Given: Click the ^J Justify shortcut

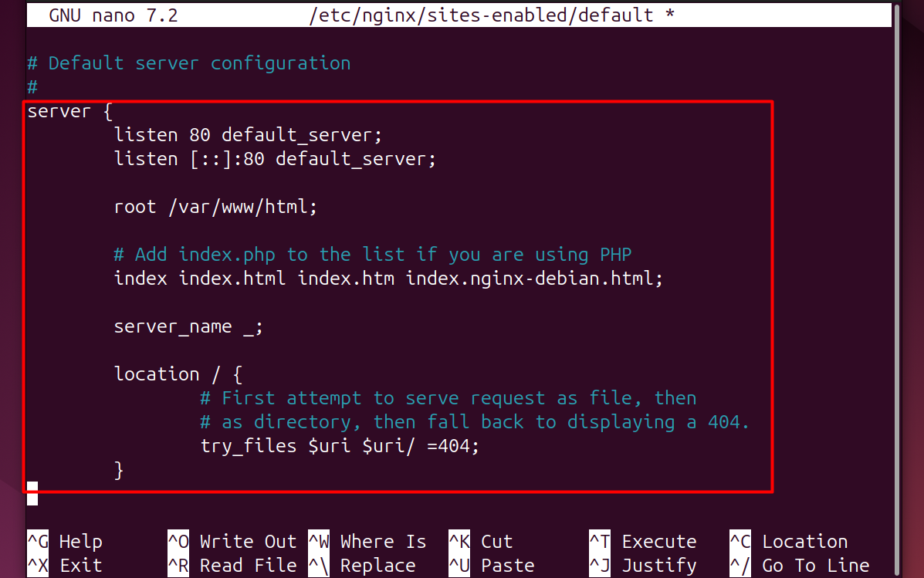Looking at the screenshot, I should coord(643,566).
